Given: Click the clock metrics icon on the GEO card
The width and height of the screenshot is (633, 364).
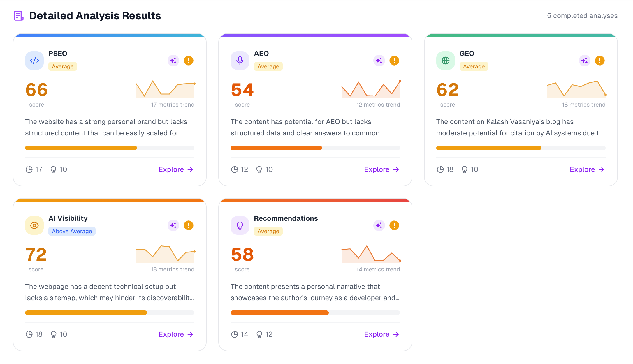Looking at the screenshot, I should coord(440,169).
